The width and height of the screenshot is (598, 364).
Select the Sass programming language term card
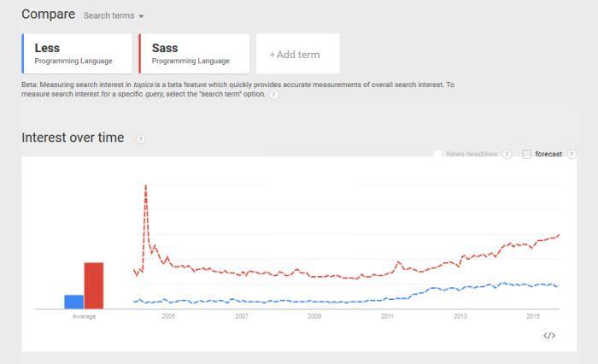click(195, 54)
